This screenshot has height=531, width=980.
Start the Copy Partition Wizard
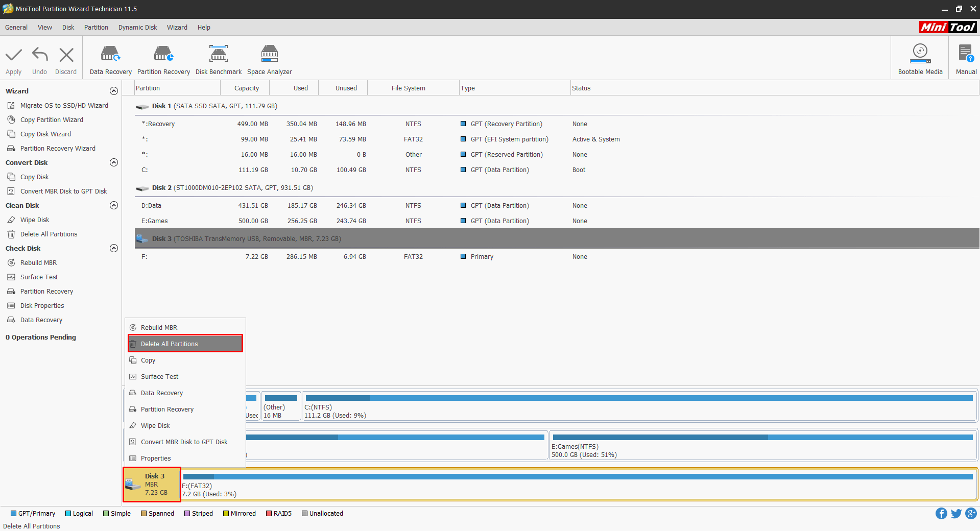[x=52, y=120]
